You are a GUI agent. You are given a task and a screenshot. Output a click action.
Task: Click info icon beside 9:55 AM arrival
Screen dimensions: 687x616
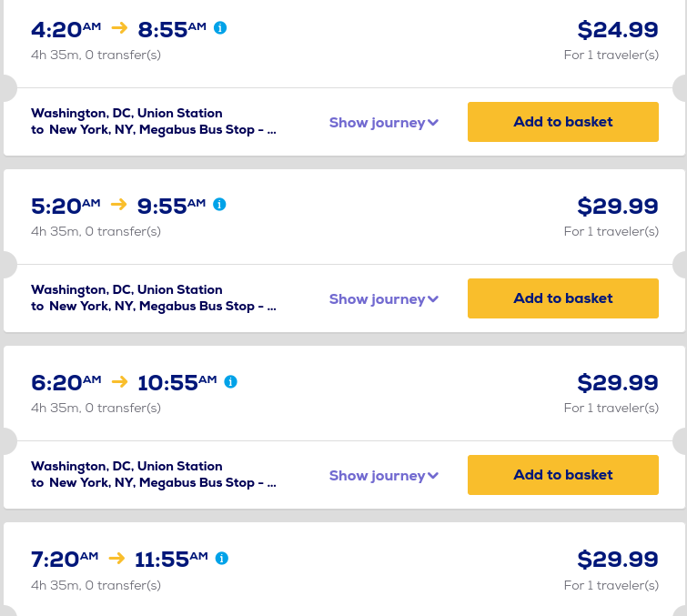219,205
